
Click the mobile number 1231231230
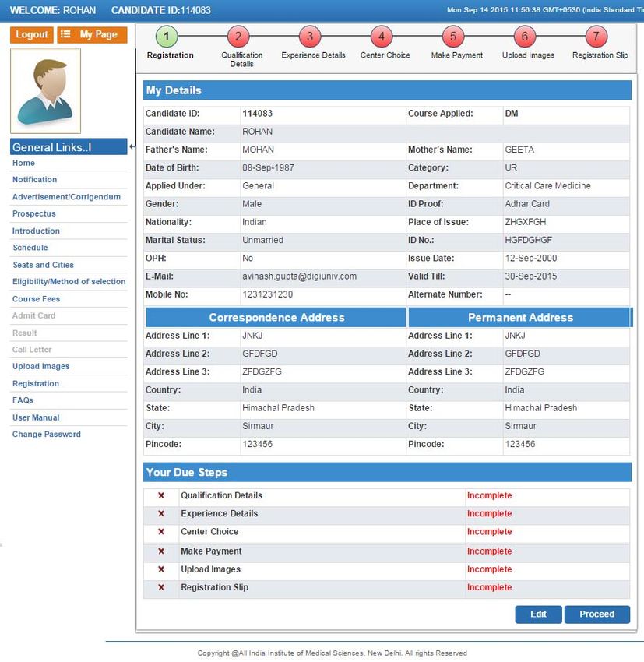click(268, 294)
